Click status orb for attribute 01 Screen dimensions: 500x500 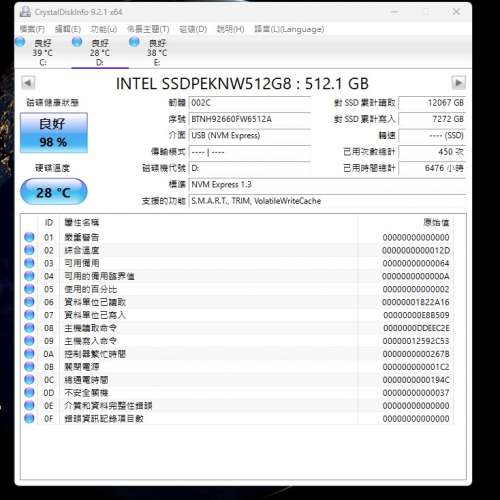tap(29, 237)
